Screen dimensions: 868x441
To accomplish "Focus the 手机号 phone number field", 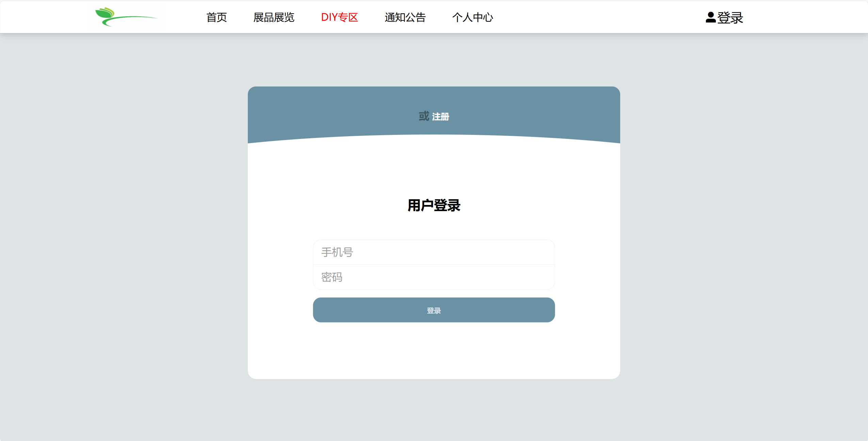I will [x=434, y=252].
